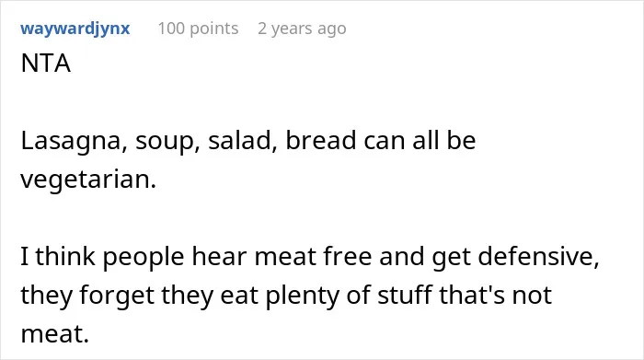Click the NTA verdict text

[46, 64]
